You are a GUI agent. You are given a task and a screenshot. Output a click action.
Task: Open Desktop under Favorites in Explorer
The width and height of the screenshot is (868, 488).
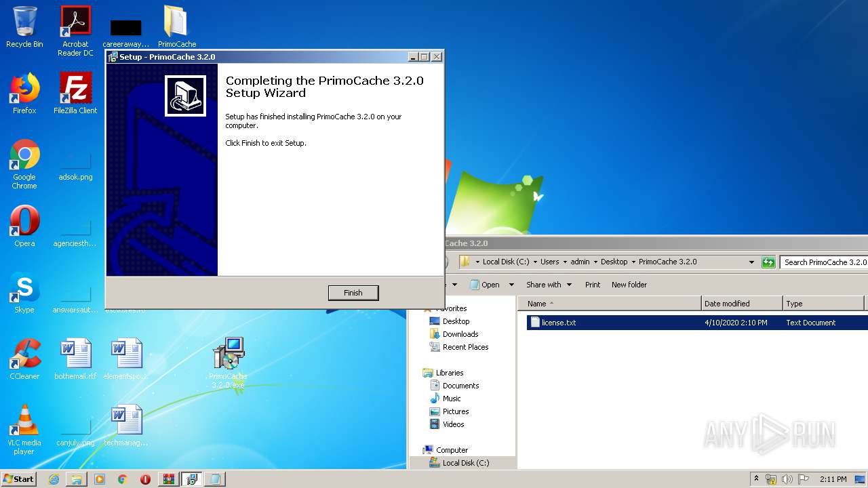point(456,321)
